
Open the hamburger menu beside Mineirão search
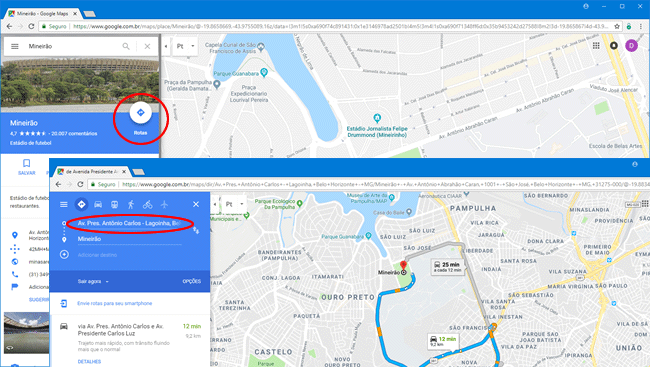click(15, 46)
